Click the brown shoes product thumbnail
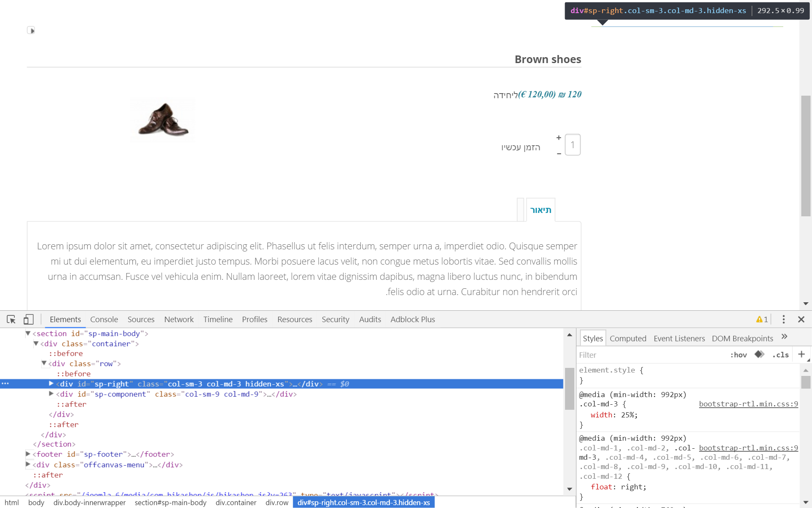This screenshot has width=812, height=508. click(x=163, y=120)
